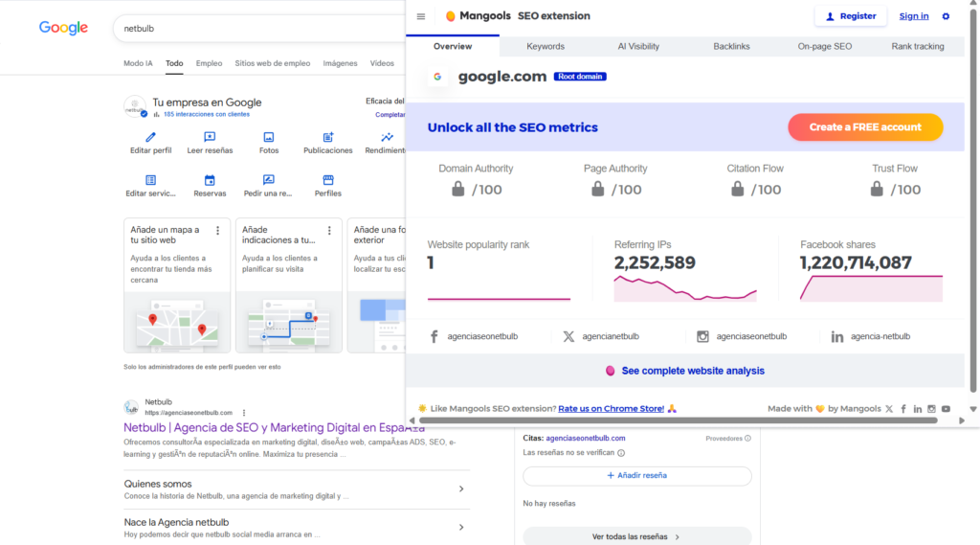Click the Pedir una reseña icon
Screen dimensions: 980x545
coord(269,180)
